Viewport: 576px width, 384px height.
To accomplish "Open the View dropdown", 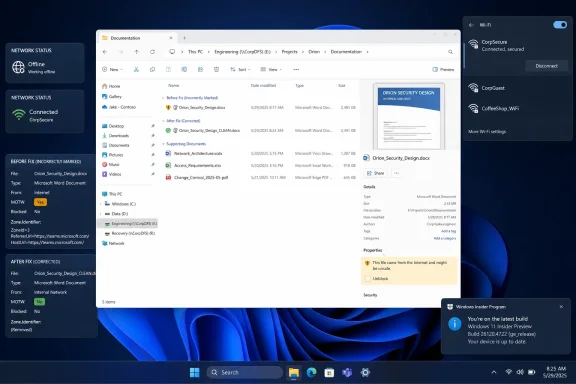I will click(271, 69).
